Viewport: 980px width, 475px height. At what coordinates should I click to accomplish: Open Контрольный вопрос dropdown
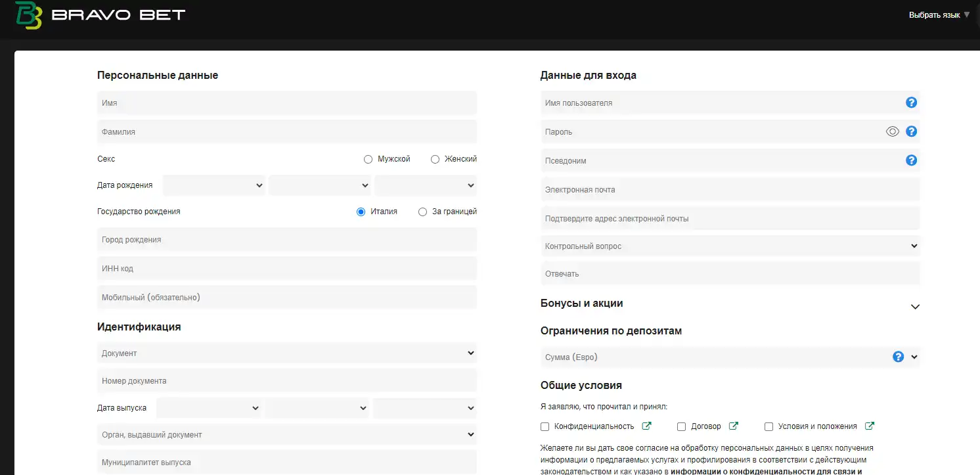point(730,246)
